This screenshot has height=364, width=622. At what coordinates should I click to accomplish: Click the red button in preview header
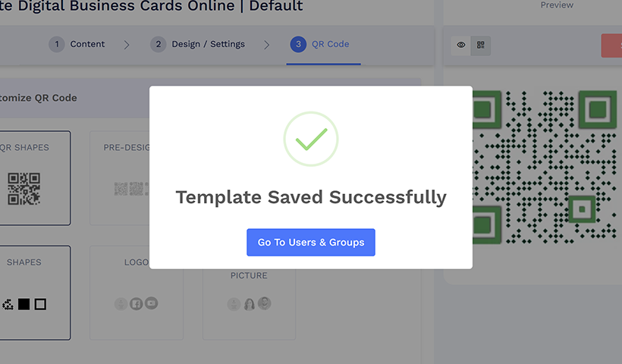(611, 45)
